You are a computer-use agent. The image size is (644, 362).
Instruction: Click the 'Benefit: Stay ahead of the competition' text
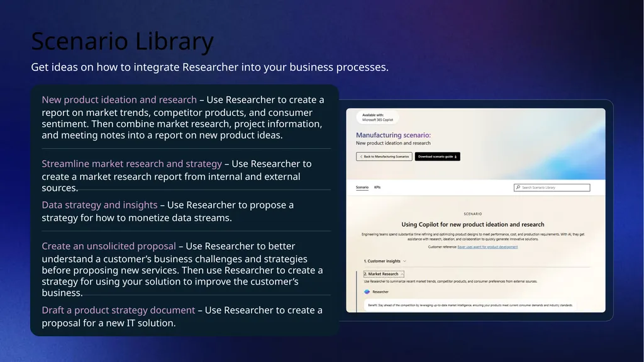(470, 305)
